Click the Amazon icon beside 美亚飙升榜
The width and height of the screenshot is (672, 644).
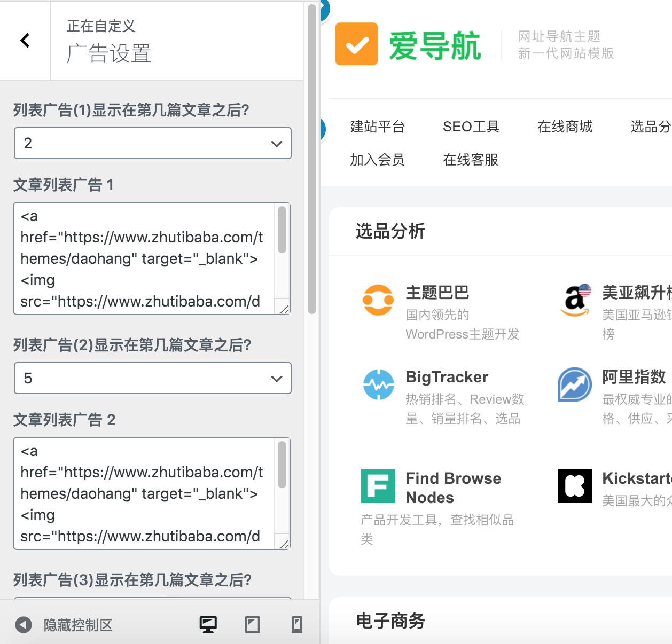[575, 300]
